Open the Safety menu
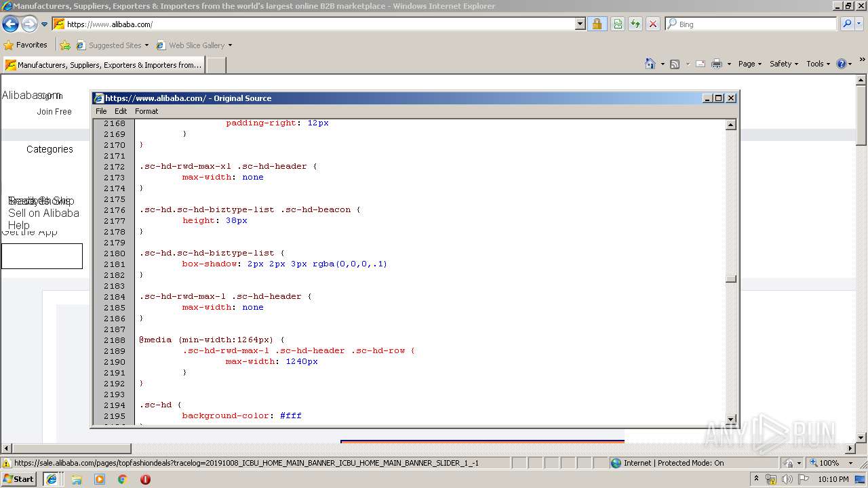Viewport: 868px width, 488px height. click(x=784, y=64)
